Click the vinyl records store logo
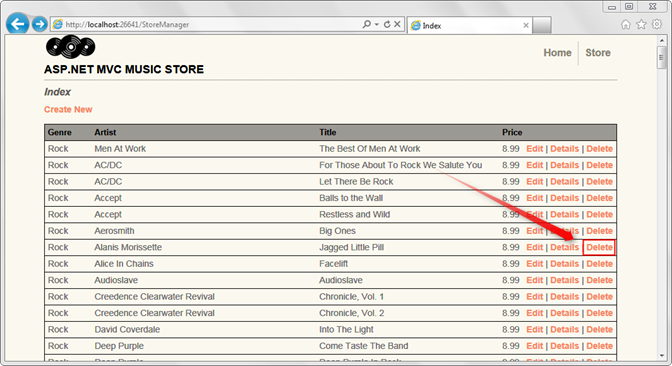Screen dimensions: 672x366 tap(70, 47)
